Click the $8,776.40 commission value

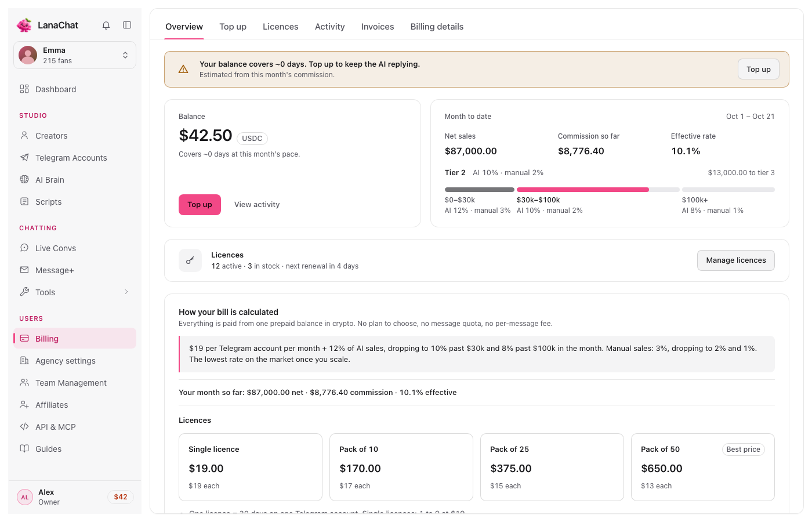tap(581, 151)
